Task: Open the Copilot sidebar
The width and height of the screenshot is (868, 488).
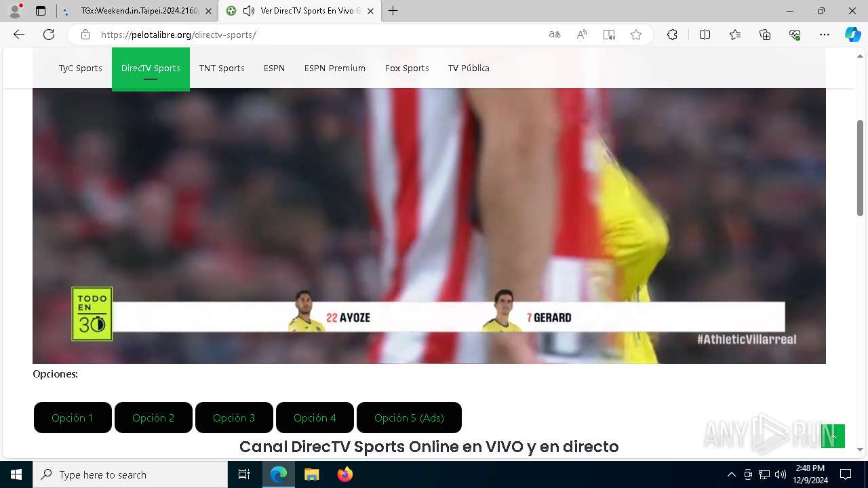Action: tap(852, 35)
